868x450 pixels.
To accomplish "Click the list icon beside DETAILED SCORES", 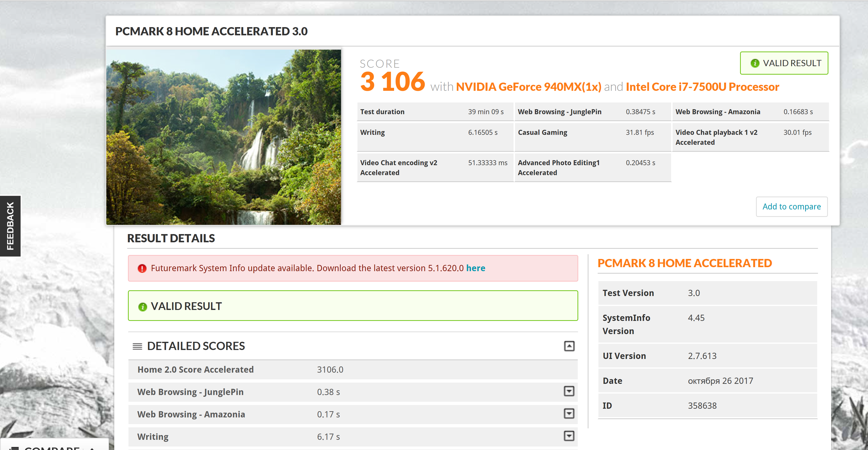I will (x=137, y=346).
